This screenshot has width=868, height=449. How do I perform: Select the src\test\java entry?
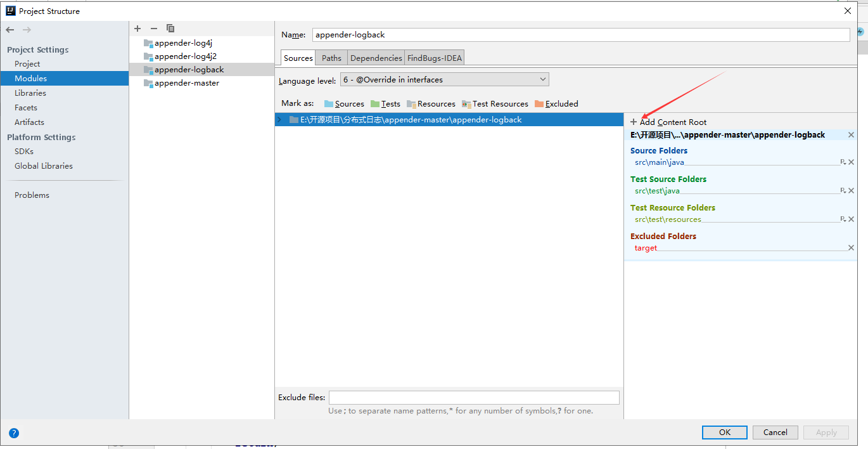(x=657, y=191)
